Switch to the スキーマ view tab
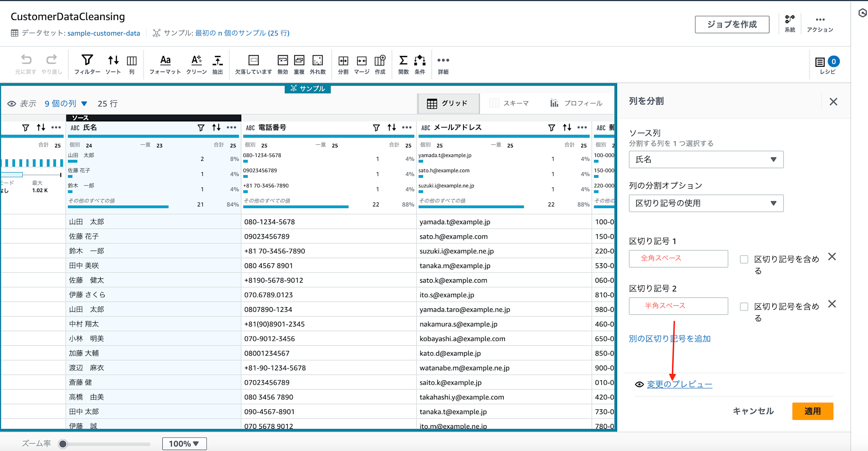Image resolution: width=868 pixels, height=451 pixels. pyautogui.click(x=510, y=103)
